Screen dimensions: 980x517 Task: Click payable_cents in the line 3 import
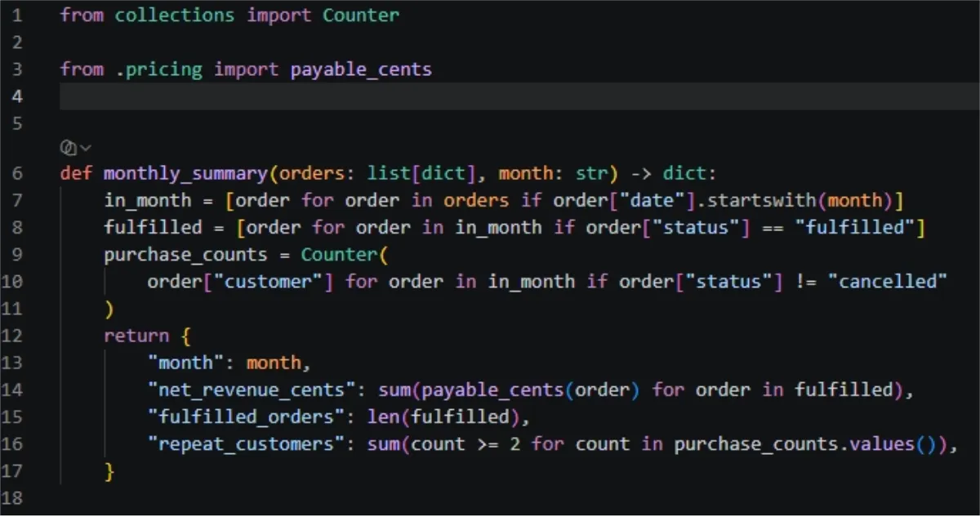point(361,69)
